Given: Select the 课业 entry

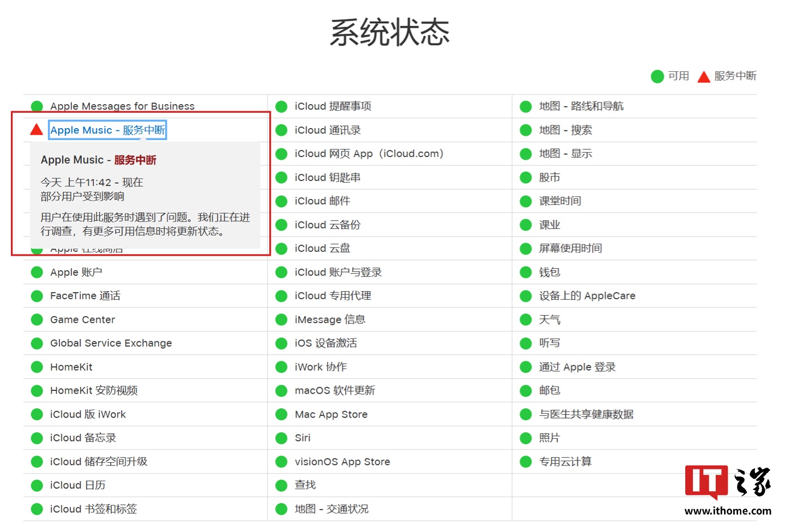Looking at the screenshot, I should pos(549,225).
